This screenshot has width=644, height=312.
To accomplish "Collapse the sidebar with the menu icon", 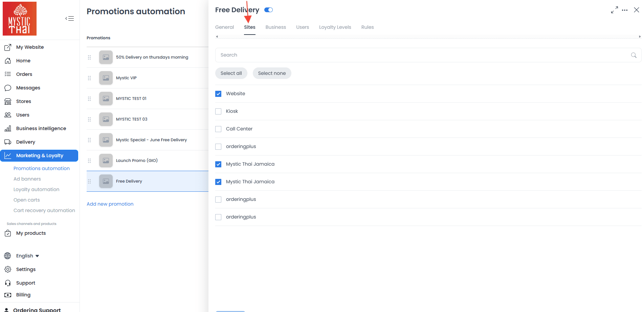I will click(x=70, y=18).
